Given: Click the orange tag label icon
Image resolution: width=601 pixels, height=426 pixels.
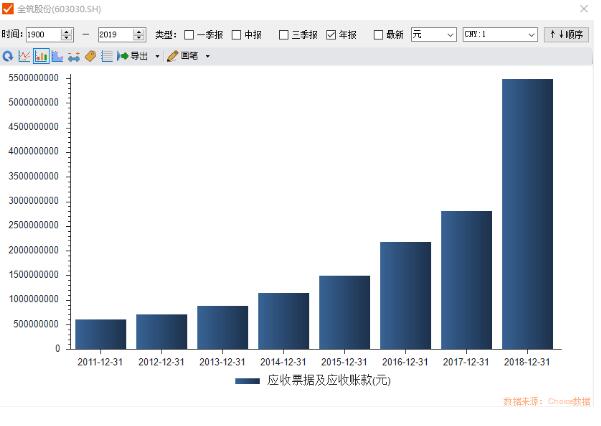Looking at the screenshot, I should [90, 56].
